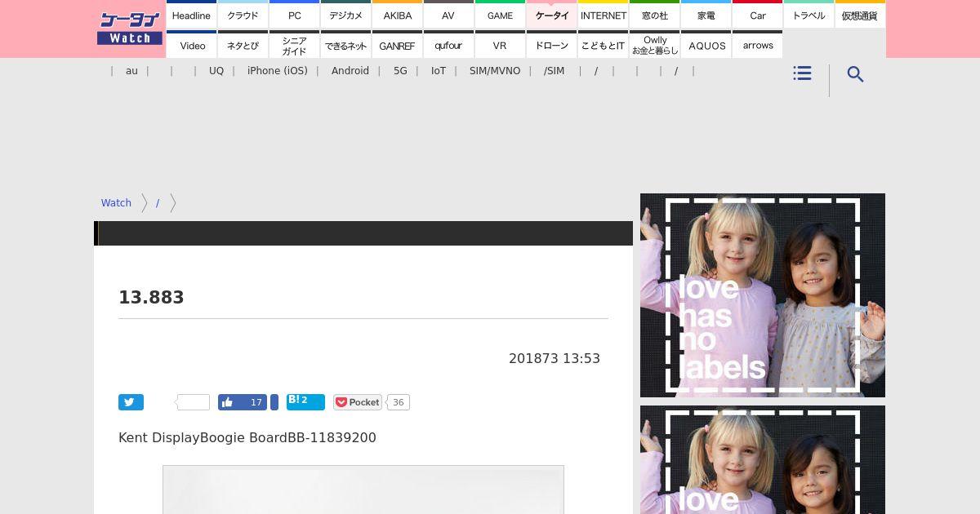
Task: Click the Watch breadcrumb link
Action: tap(116, 203)
